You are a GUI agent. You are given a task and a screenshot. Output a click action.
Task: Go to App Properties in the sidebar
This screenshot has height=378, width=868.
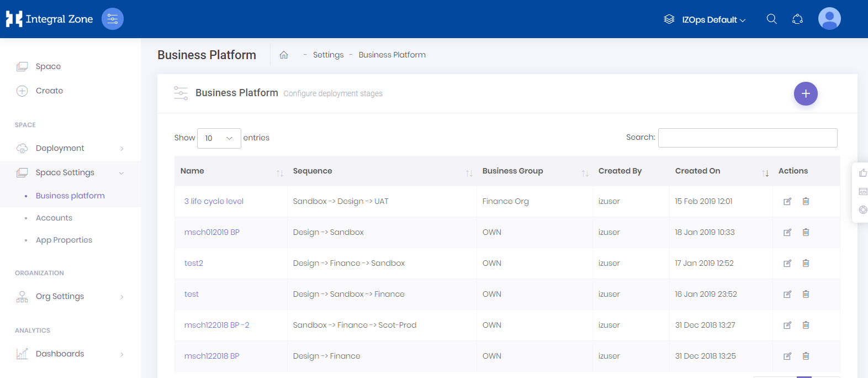pos(64,240)
